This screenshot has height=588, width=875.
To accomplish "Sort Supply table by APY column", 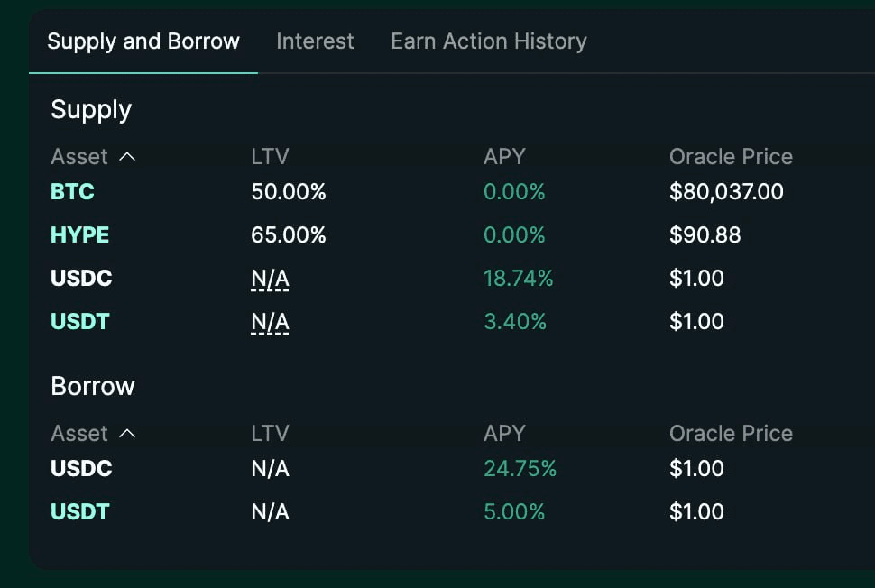I will point(504,157).
